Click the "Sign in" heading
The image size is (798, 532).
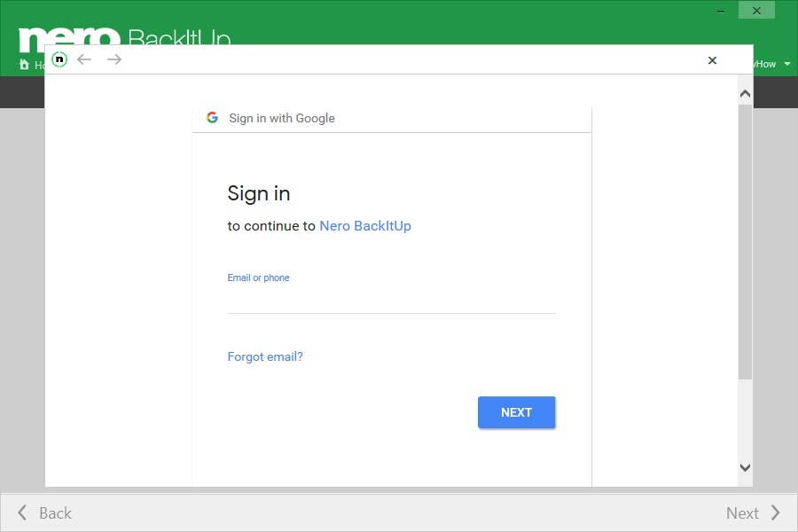[259, 194]
